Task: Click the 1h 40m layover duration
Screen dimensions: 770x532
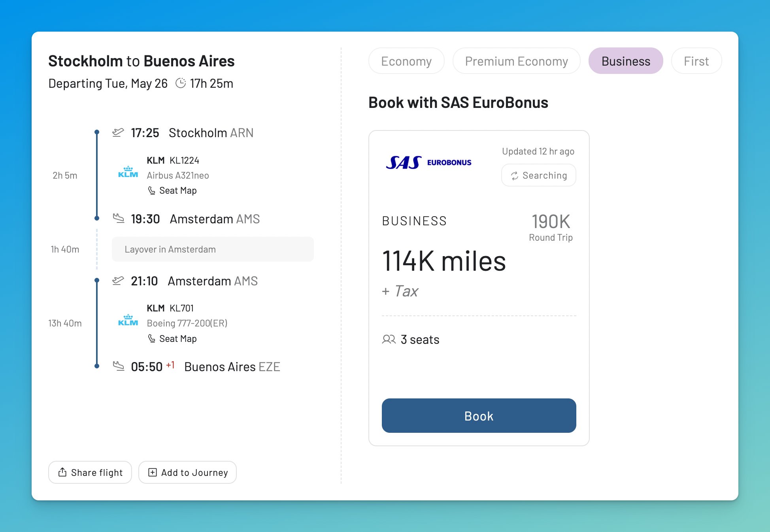Action: [65, 249]
